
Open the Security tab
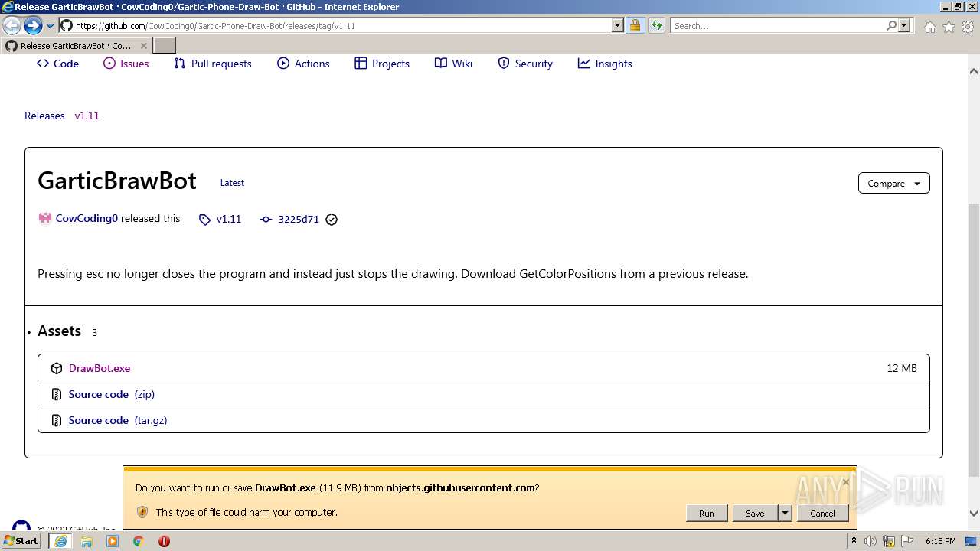[525, 64]
